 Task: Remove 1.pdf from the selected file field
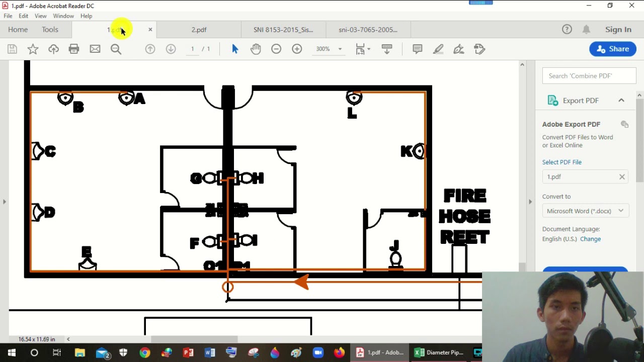(622, 177)
